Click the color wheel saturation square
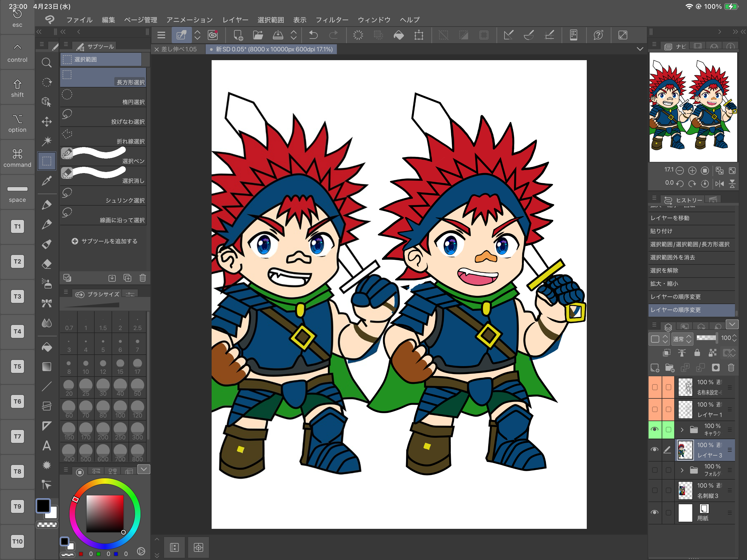 [105, 514]
